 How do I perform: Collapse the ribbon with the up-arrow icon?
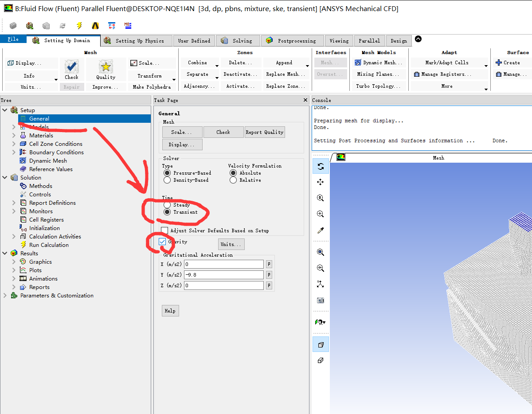coord(418,39)
